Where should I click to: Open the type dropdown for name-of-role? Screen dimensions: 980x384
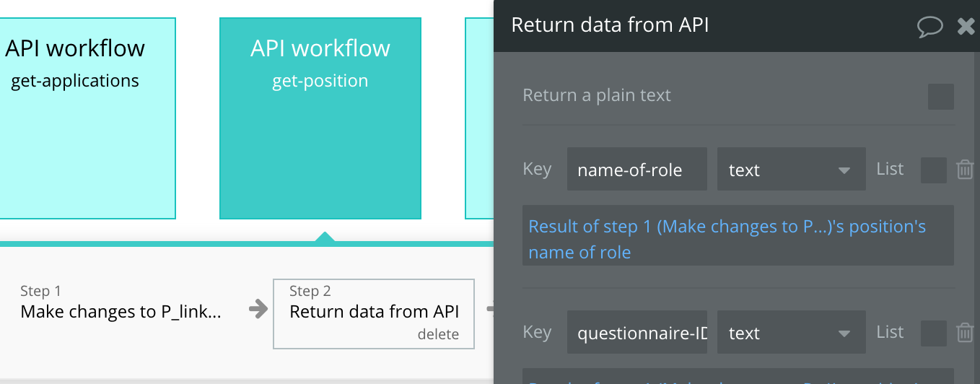(x=791, y=170)
